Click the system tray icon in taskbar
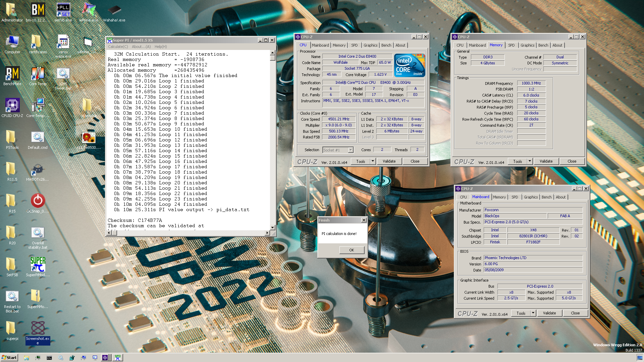Screen dimensions: 644x362 pyautogui.click(x=639, y=358)
